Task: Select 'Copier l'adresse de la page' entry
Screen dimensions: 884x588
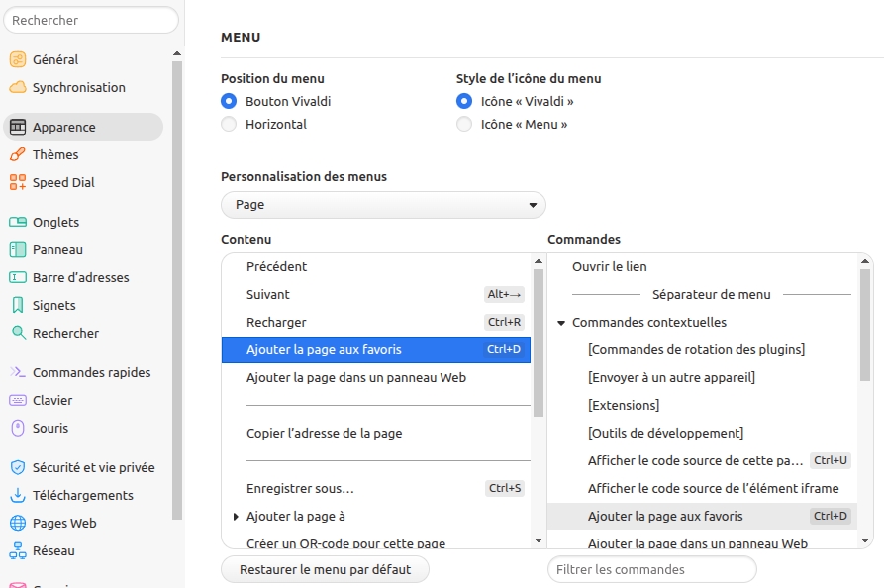Action: coord(324,433)
